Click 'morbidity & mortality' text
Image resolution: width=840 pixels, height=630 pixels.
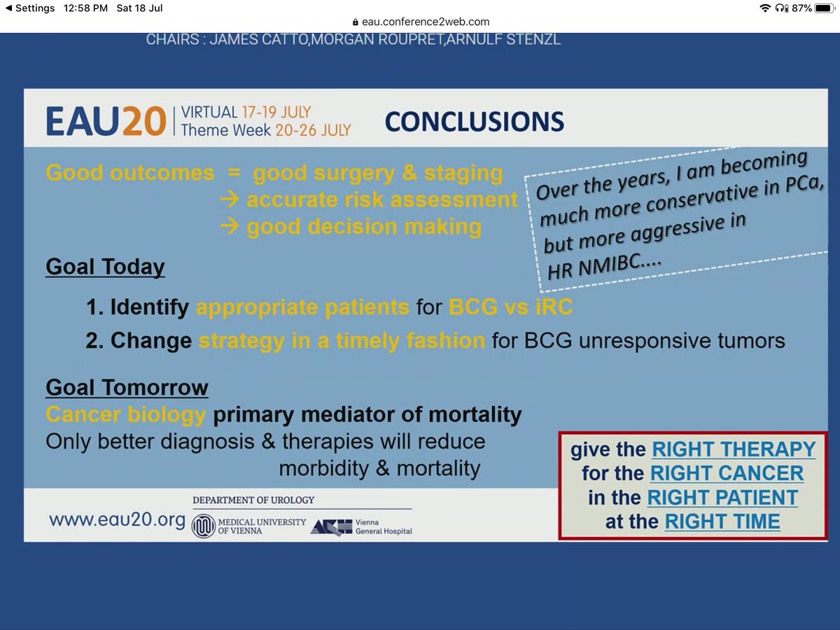379,468
